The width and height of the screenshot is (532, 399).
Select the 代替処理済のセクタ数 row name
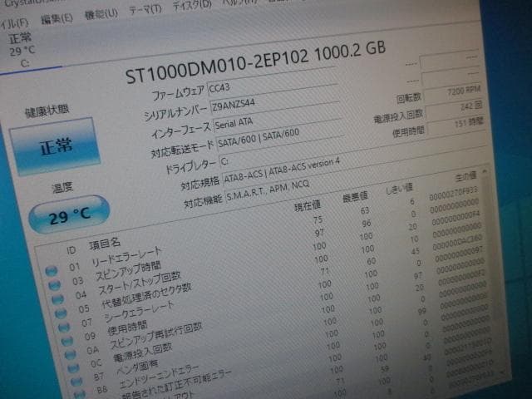click(146, 296)
